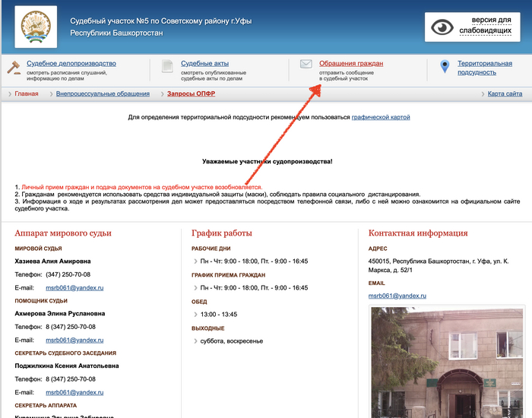
Task: Click secretary name Поджилкина Ксения Анатольевна
Action: (67, 366)
